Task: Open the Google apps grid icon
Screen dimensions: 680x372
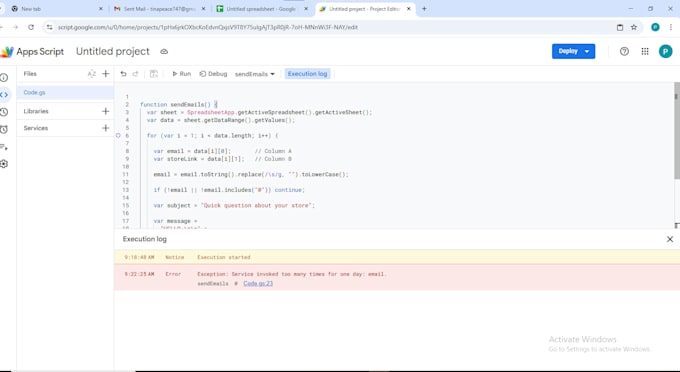Action: (645, 51)
